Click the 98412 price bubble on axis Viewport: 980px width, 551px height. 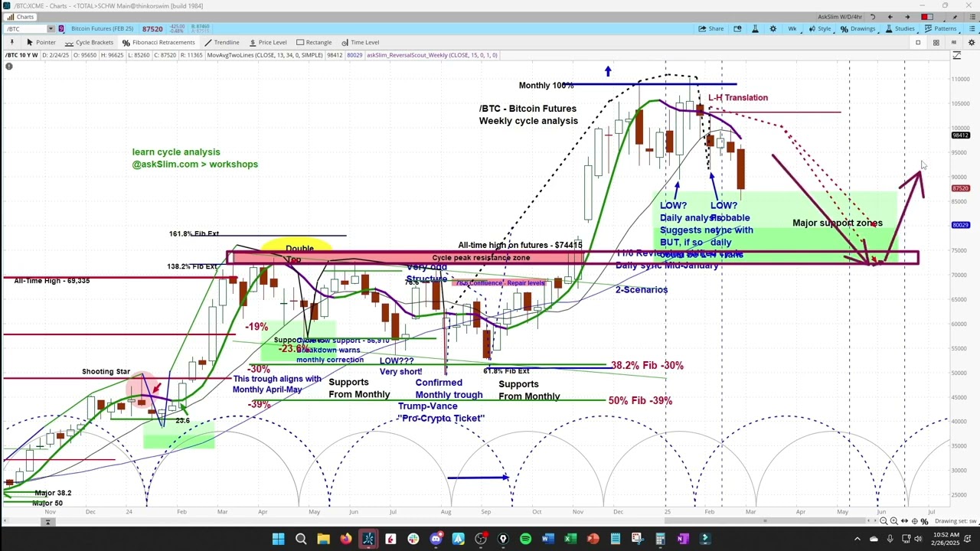tap(961, 135)
